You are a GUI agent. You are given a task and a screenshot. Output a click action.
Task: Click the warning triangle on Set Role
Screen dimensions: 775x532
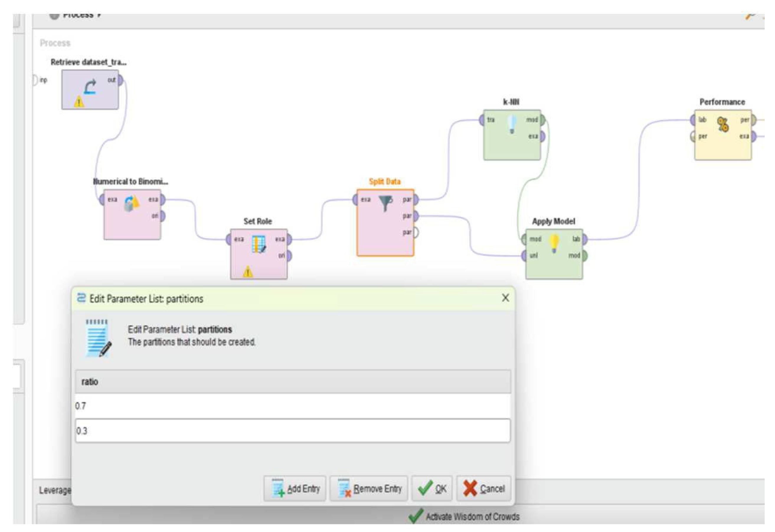pyautogui.click(x=248, y=272)
